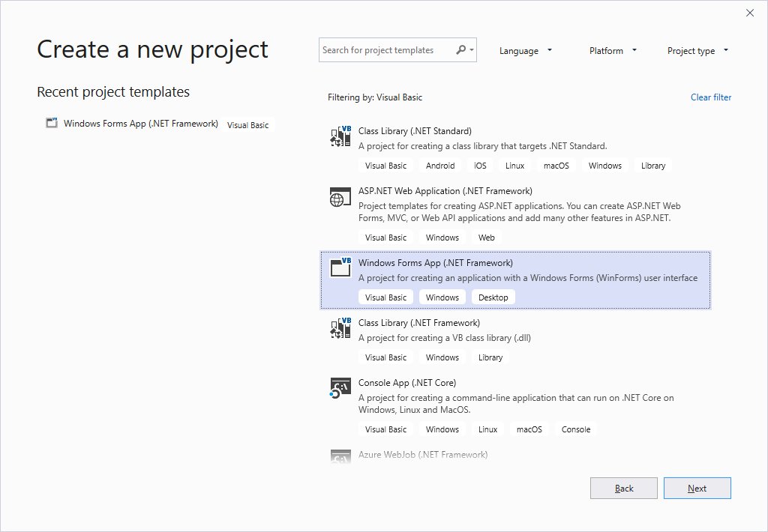Select Azure WebJob (.NET Framework) title

pyautogui.click(x=423, y=454)
